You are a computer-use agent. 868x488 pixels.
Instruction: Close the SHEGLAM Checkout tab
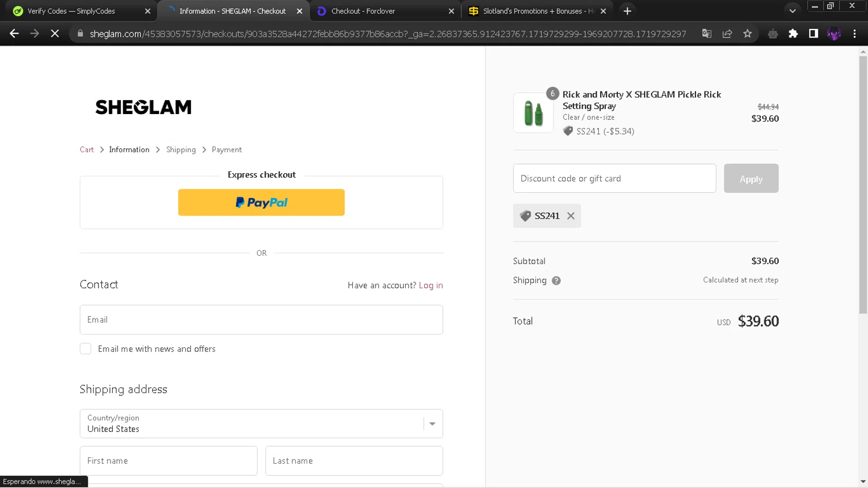click(299, 11)
